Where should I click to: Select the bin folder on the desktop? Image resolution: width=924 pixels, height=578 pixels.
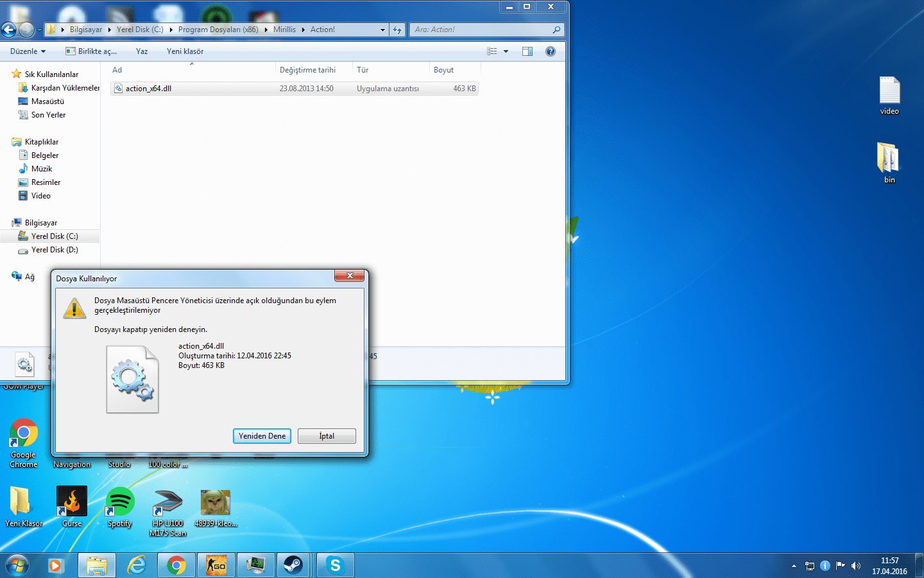click(889, 162)
